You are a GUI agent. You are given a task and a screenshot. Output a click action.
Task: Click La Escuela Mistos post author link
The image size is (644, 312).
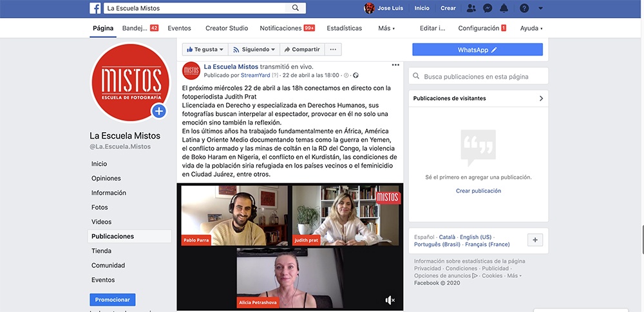[231, 66]
